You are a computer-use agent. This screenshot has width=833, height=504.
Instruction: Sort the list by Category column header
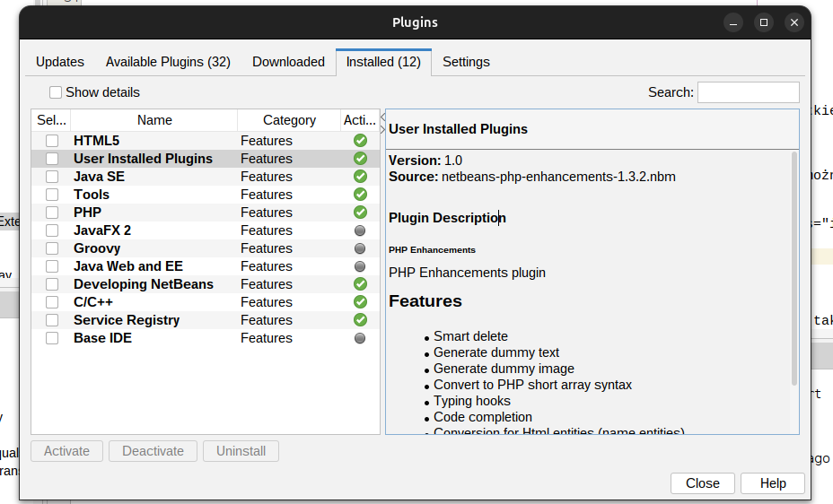[289, 120]
